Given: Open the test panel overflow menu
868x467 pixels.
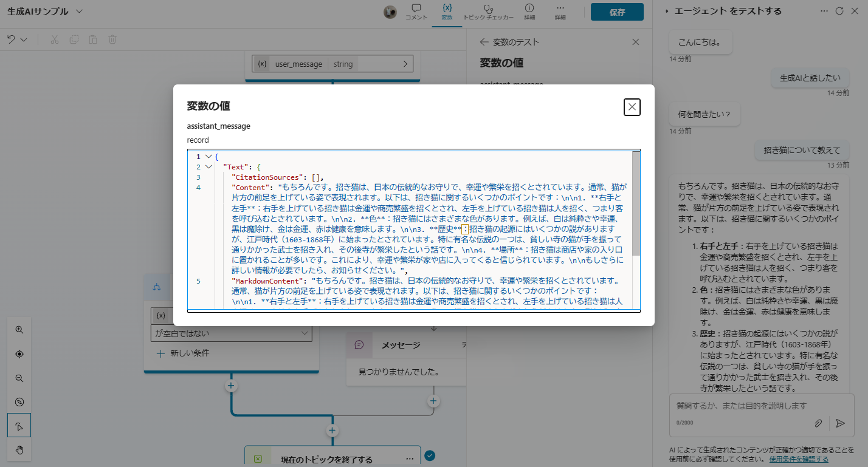Looking at the screenshot, I should coord(825,10).
